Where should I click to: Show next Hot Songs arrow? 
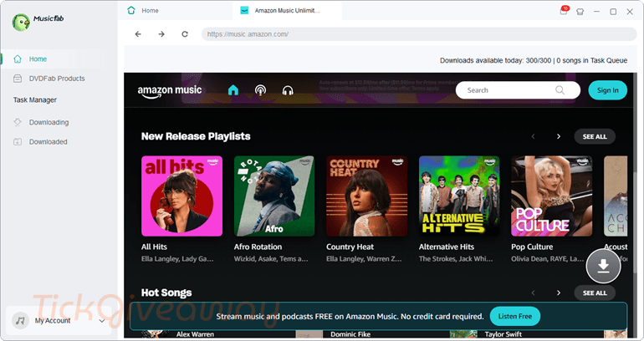point(559,293)
